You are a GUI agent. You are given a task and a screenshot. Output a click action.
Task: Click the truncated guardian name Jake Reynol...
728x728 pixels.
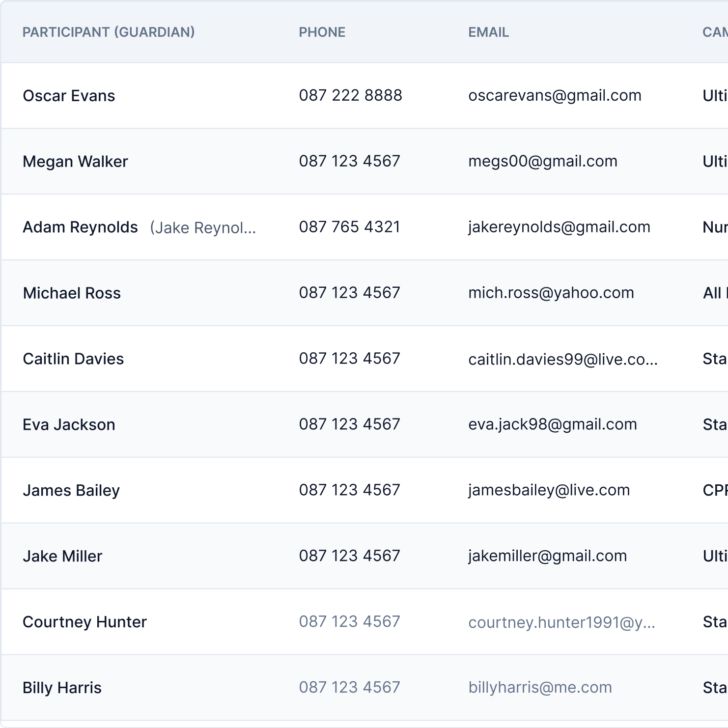click(x=203, y=228)
